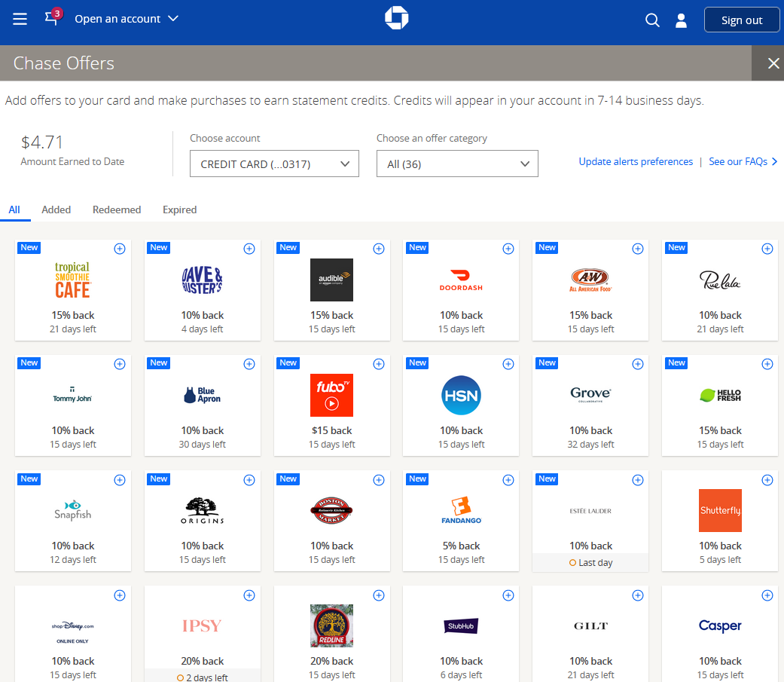Viewport: 784px width, 682px height.
Task: Add the Hello Fresh offer
Action: click(x=767, y=363)
